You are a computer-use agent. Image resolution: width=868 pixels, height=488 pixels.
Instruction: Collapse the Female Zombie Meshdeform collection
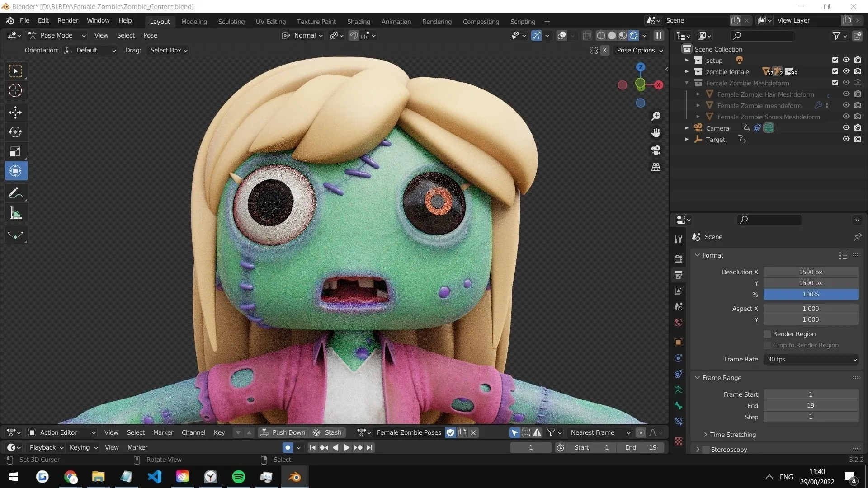(687, 83)
